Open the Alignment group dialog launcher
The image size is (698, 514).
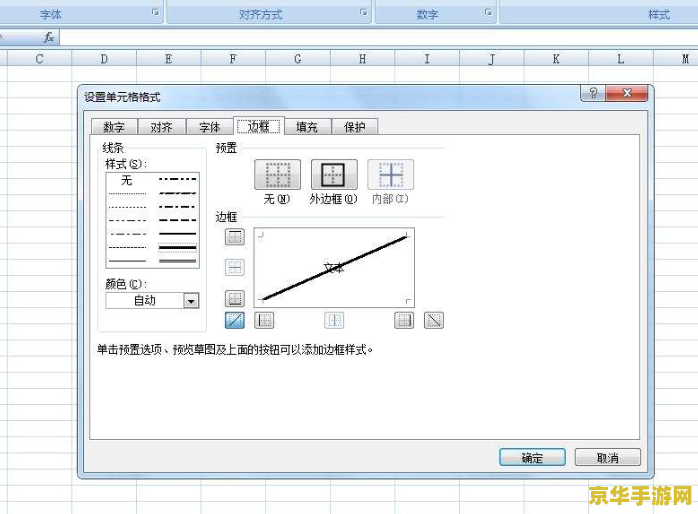pos(363,12)
